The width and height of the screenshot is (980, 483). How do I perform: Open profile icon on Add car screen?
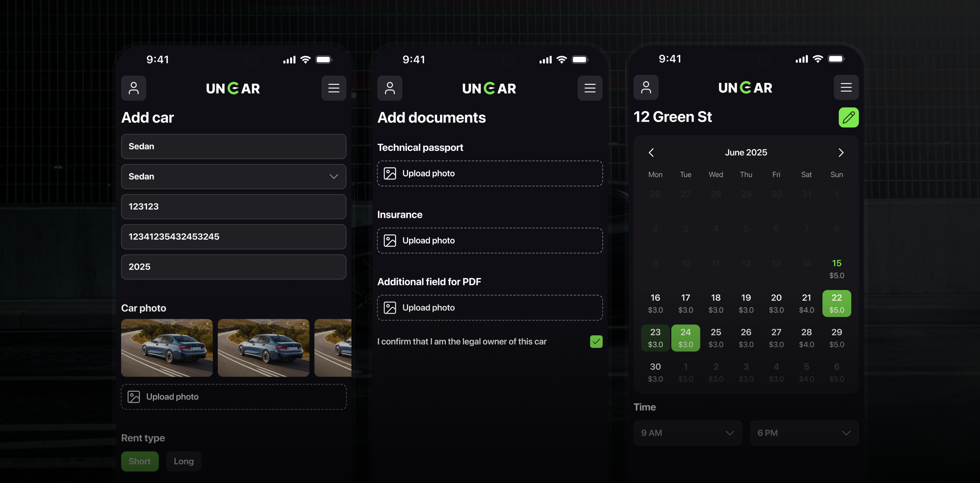point(134,88)
